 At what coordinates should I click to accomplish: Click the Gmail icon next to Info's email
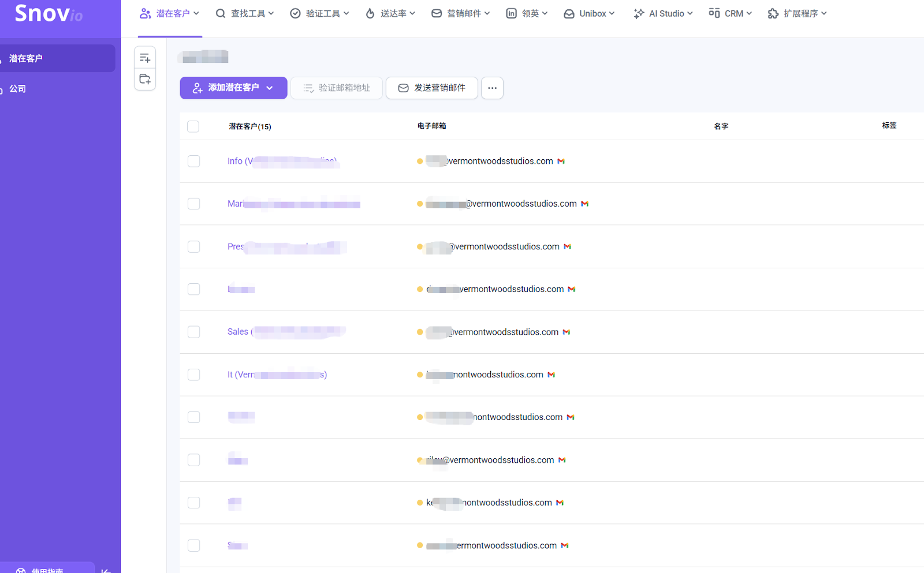561,161
